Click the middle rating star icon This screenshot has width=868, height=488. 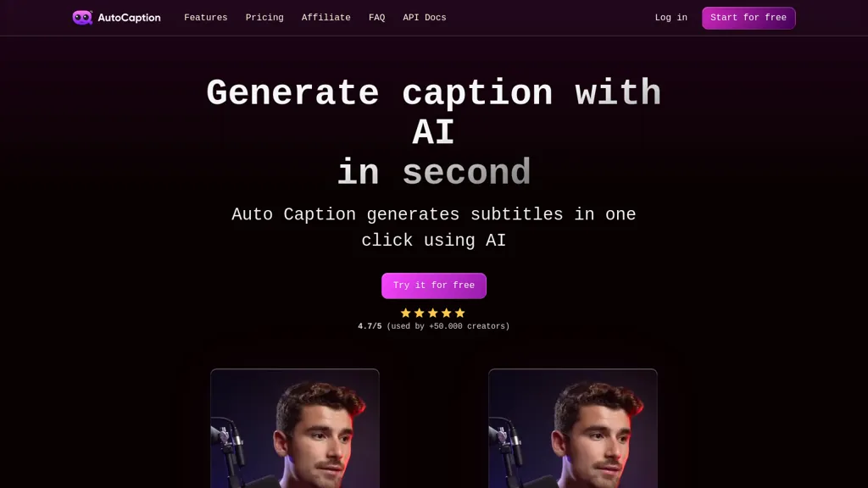(x=433, y=313)
